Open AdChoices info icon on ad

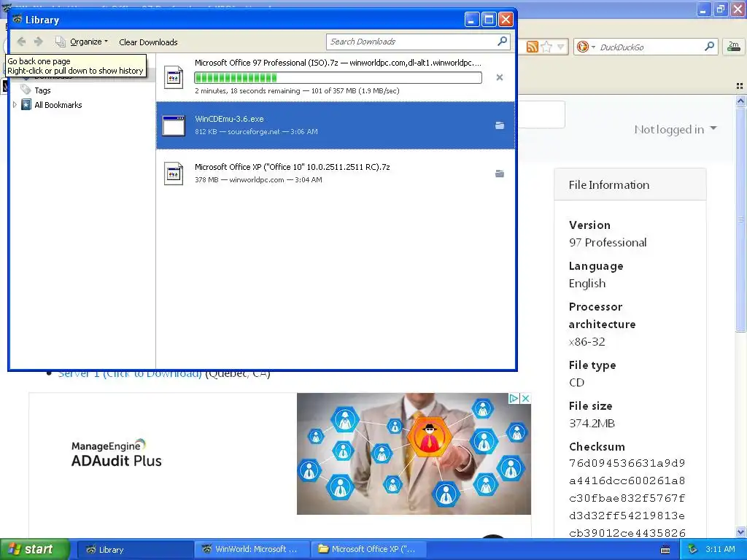[x=514, y=398]
